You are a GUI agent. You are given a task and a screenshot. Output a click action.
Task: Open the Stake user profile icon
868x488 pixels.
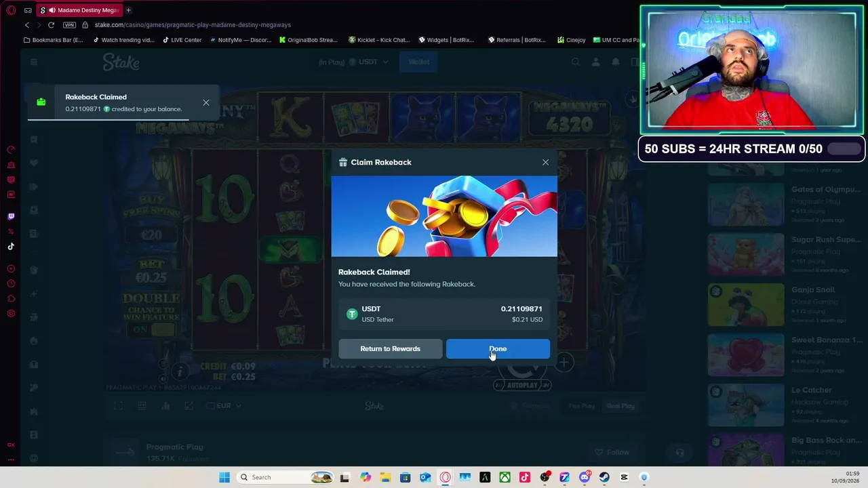click(595, 62)
